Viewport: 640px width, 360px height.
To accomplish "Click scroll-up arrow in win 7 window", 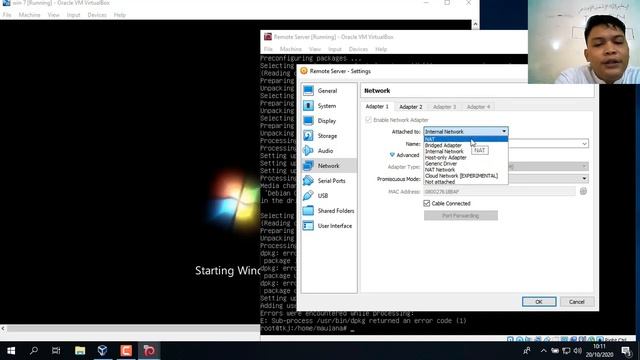I will click(x=475, y=24).
